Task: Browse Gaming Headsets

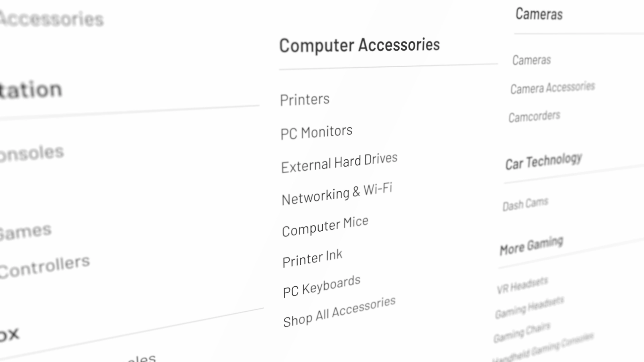Action: (x=529, y=308)
